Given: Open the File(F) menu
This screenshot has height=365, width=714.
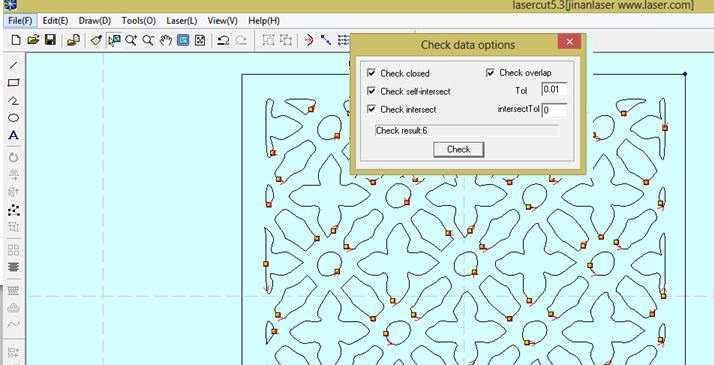Looking at the screenshot, I should coord(20,20).
